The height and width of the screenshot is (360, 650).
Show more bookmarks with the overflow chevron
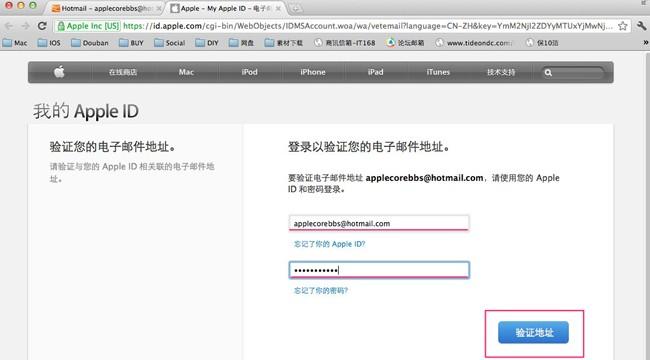tap(645, 42)
